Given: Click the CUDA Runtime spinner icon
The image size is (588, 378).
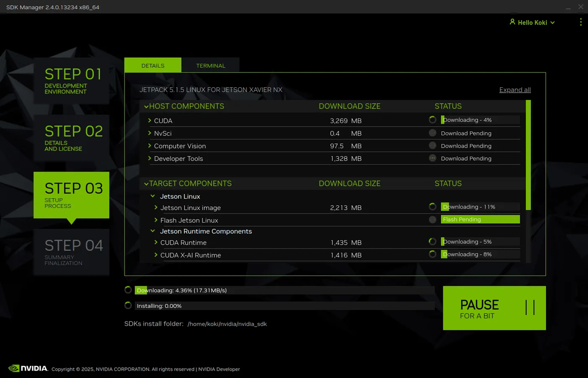Looking at the screenshot, I should point(432,242).
